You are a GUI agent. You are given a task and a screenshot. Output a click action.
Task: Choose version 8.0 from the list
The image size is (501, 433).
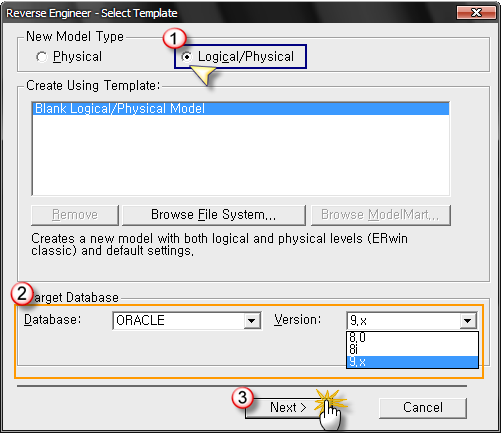[412, 338]
